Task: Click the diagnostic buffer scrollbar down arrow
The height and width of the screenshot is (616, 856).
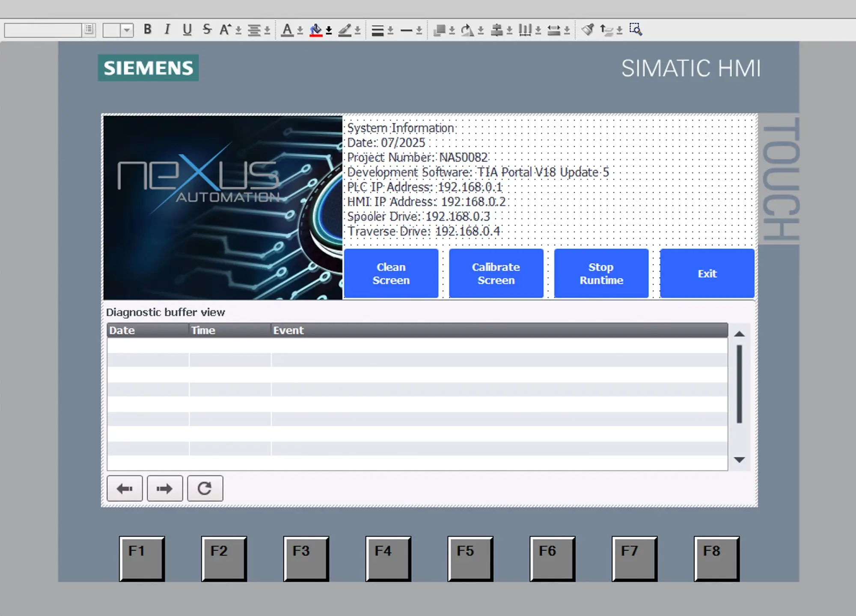Action: (x=739, y=460)
